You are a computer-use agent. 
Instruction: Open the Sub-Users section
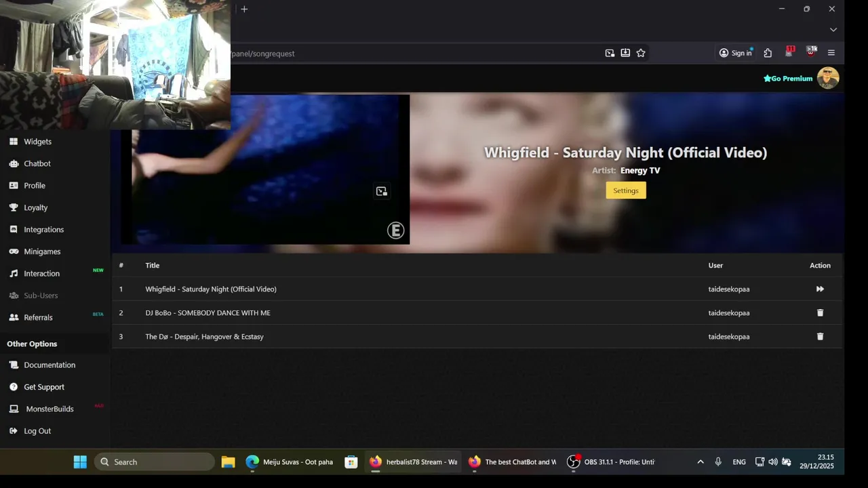click(x=41, y=296)
